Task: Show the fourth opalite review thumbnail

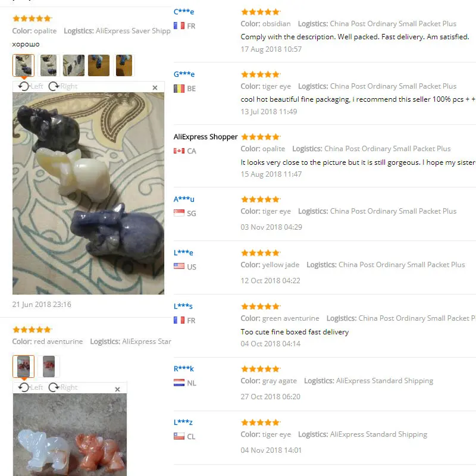Action: [x=99, y=65]
